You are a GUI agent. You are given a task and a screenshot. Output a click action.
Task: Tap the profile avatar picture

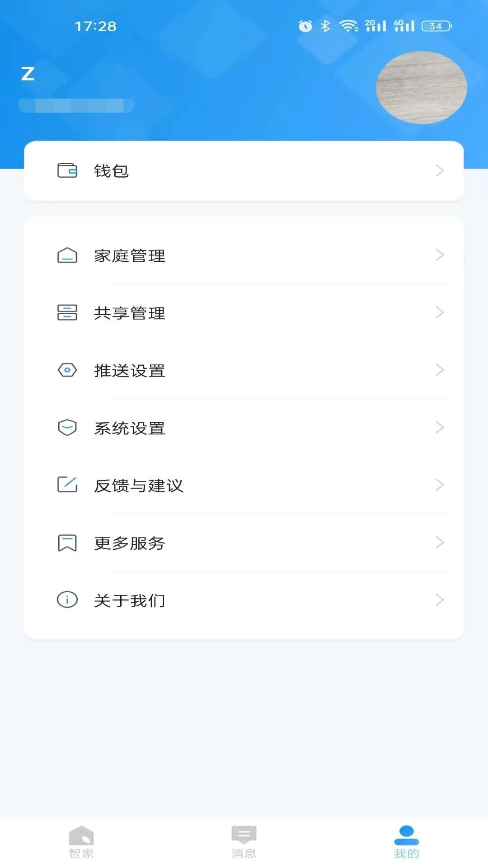tap(421, 87)
